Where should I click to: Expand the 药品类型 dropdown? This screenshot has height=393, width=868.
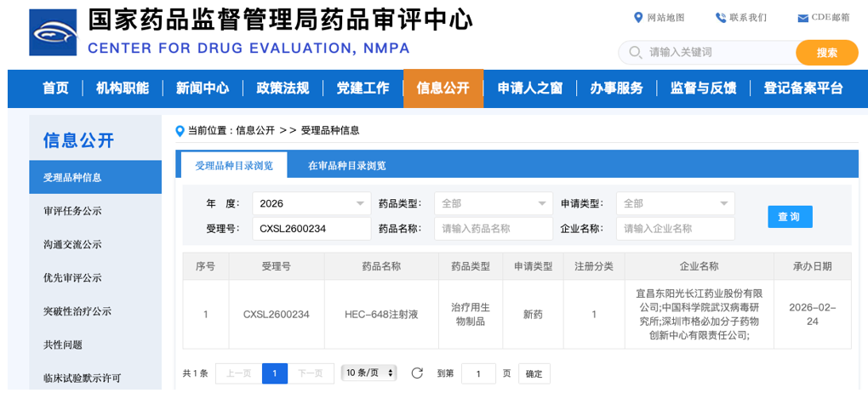pyautogui.click(x=493, y=204)
